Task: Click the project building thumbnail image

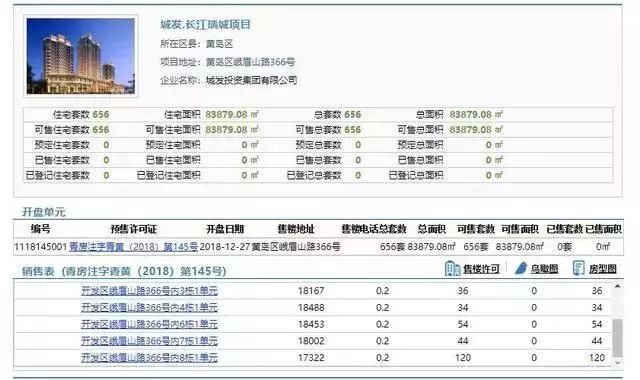Action: click(x=81, y=56)
